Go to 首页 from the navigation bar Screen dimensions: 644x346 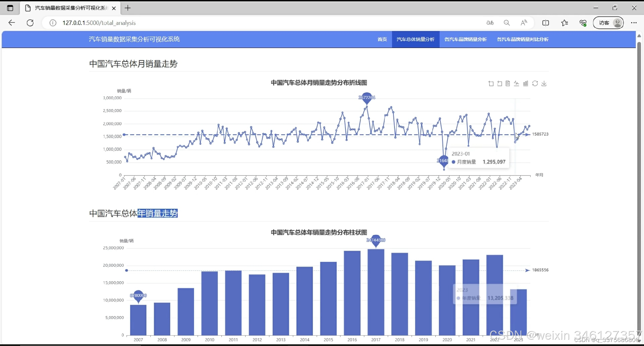[x=382, y=39]
